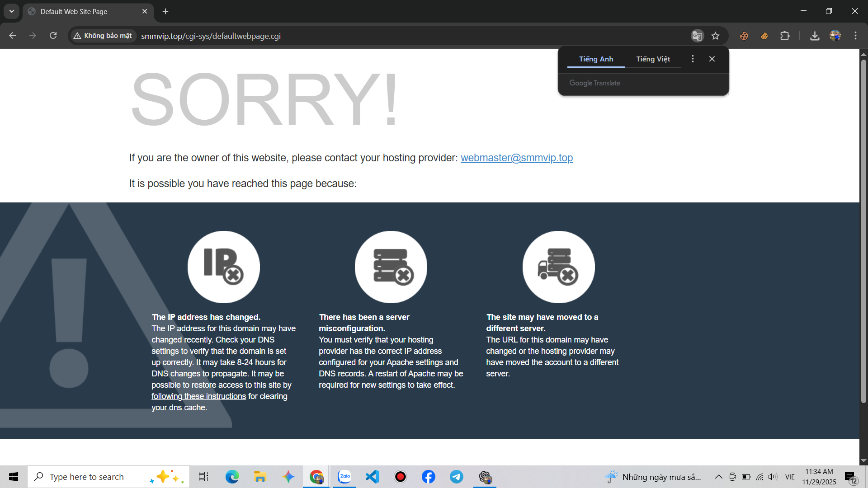The width and height of the screenshot is (868, 488).
Task: Bookmark this page with the star icon
Action: pyautogui.click(x=715, y=36)
